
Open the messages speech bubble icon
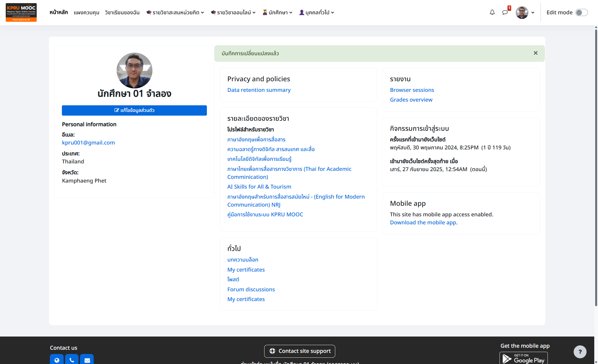coord(505,12)
